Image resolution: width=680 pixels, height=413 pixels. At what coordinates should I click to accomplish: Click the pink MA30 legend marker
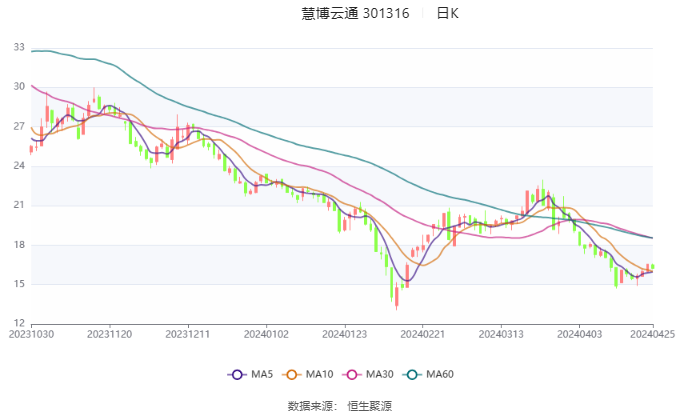tap(352, 374)
